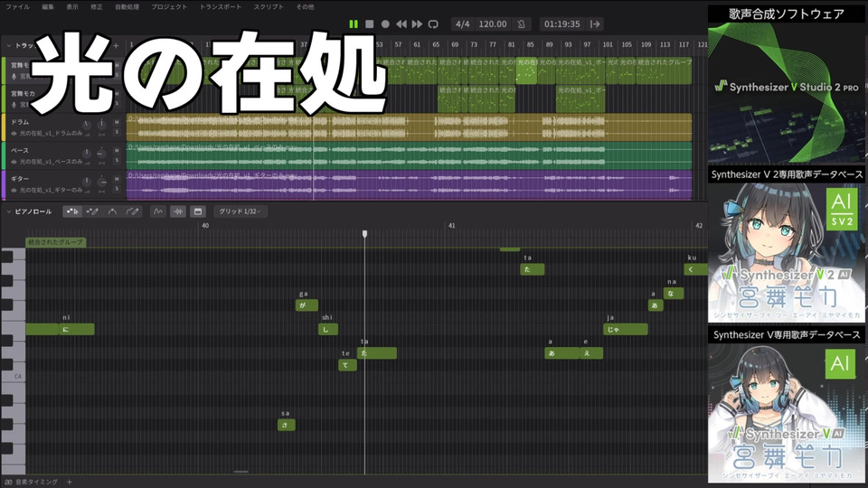Select the が note in the piano roll
Viewport: 868px width, 488px height.
pyautogui.click(x=307, y=305)
